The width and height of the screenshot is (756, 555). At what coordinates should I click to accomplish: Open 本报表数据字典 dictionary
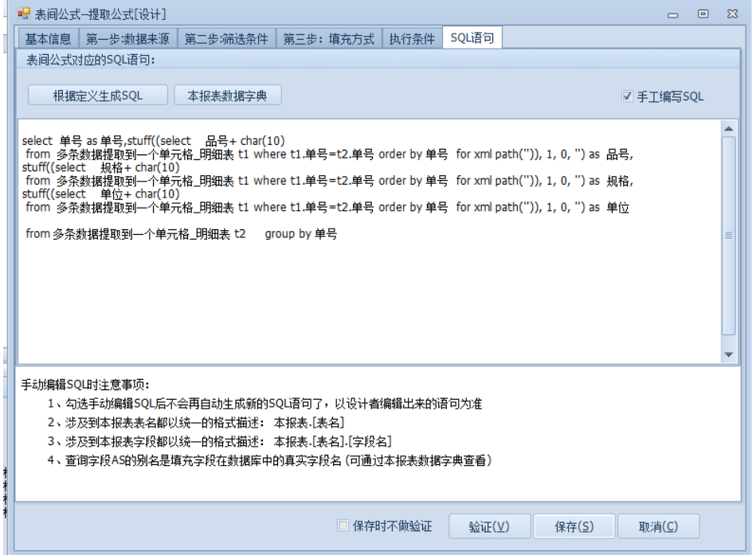click(x=227, y=96)
